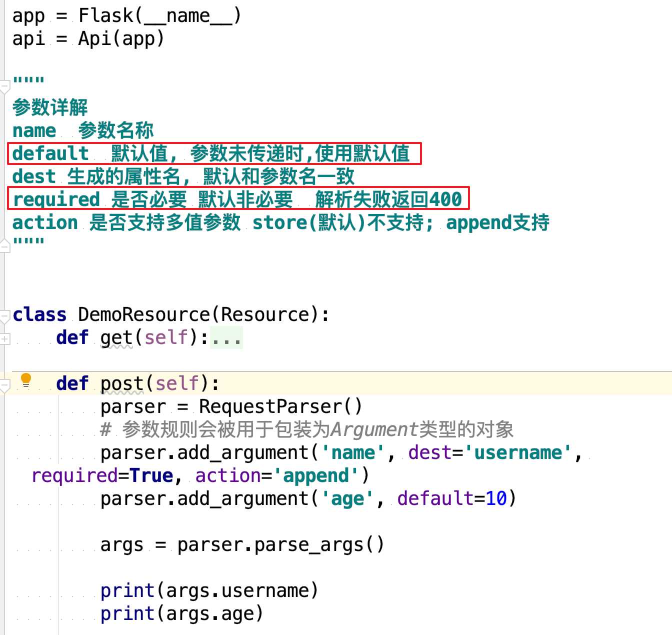
Task: Click 'args = parser.parse_args()' line
Action: 242,544
